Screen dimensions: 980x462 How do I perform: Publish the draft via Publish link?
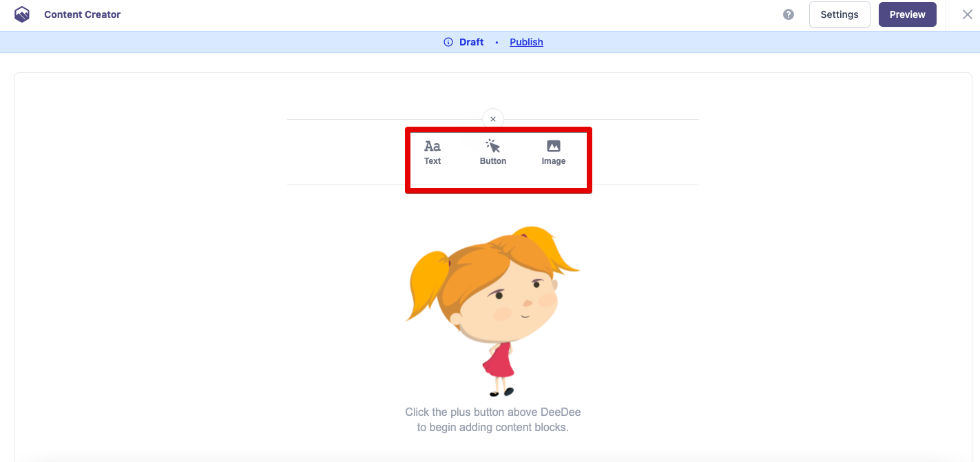(x=526, y=42)
